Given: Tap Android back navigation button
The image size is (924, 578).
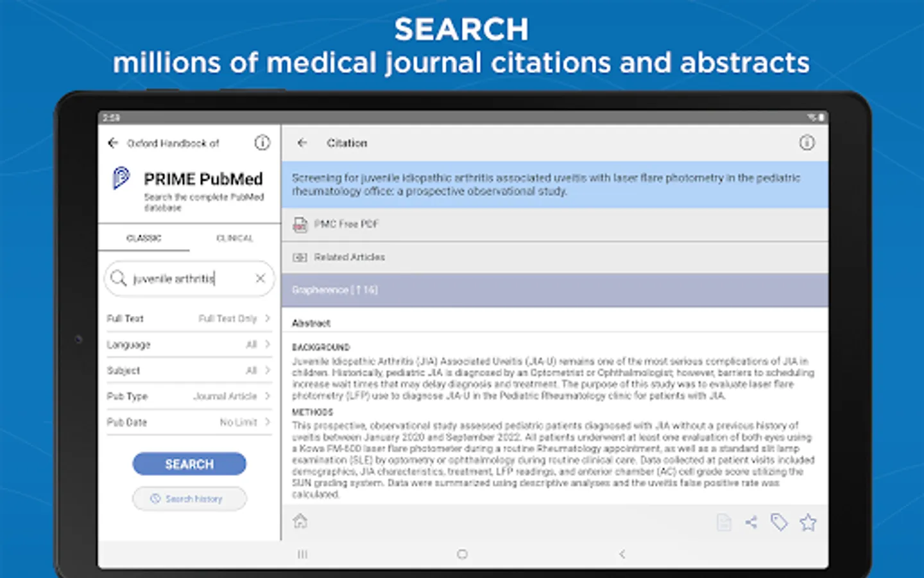Looking at the screenshot, I should point(622,554).
